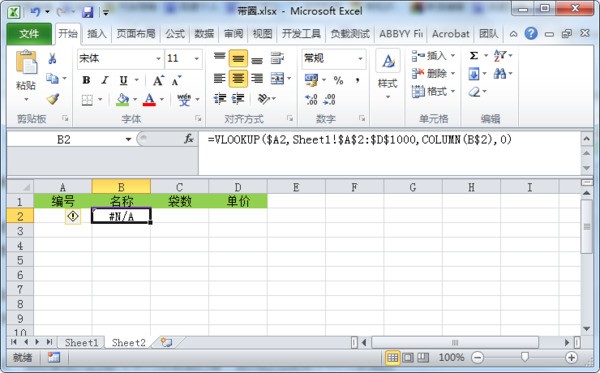Click AutoSum sigma icon
Viewport: 600px width, 373px height.
[x=474, y=56]
